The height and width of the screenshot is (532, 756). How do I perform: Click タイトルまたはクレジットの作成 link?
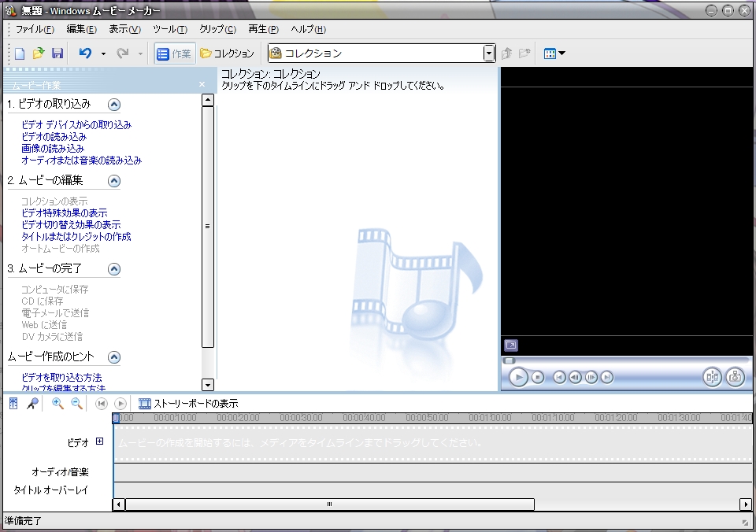[76, 237]
